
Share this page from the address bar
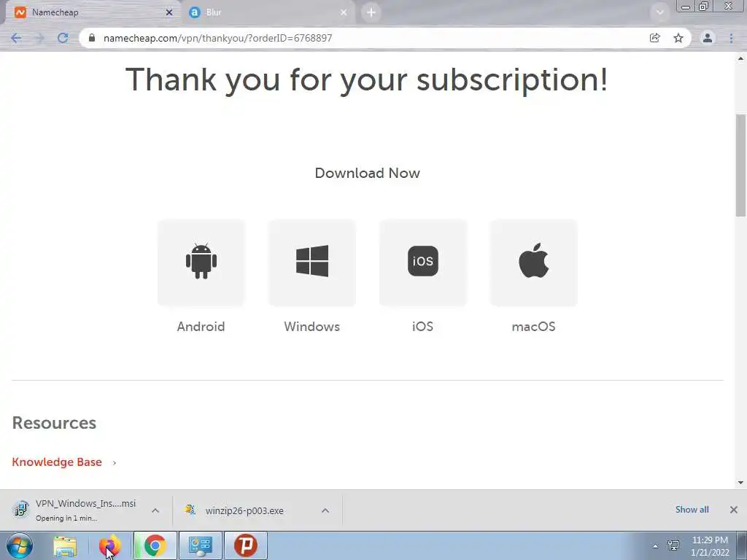(654, 38)
